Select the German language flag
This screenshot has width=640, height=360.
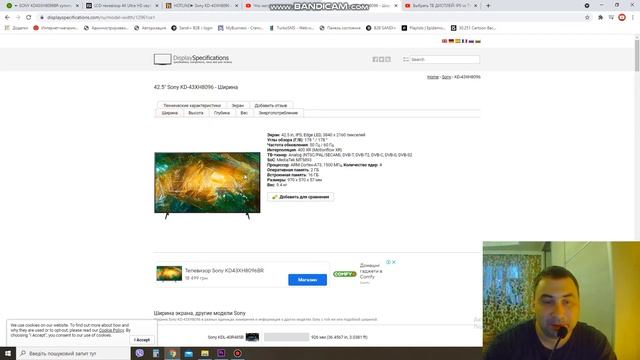pyautogui.click(x=451, y=41)
